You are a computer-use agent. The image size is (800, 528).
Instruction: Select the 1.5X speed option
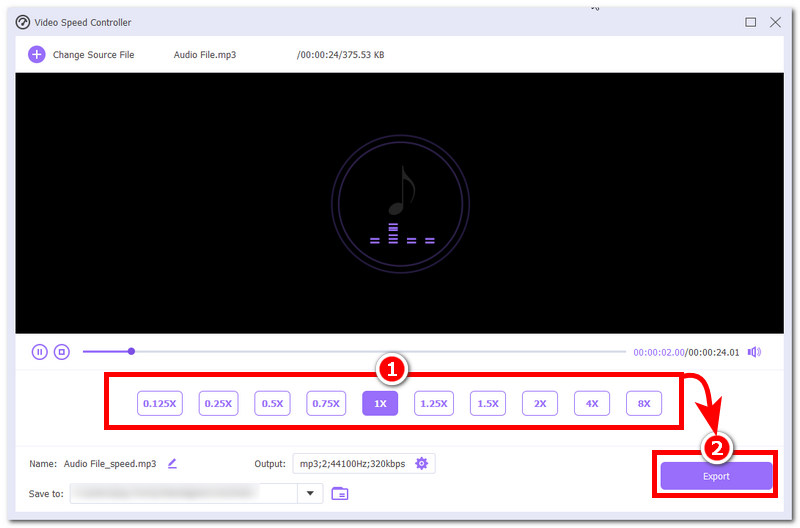pyautogui.click(x=488, y=404)
